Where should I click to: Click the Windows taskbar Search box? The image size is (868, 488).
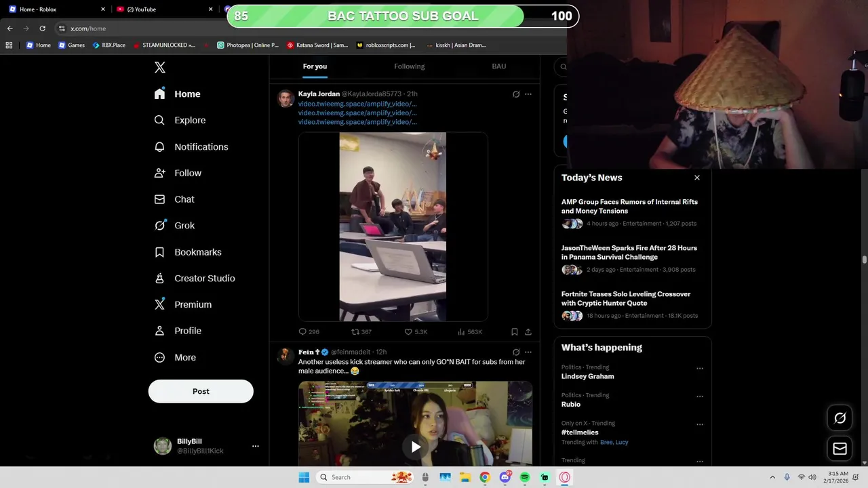[365, 477]
